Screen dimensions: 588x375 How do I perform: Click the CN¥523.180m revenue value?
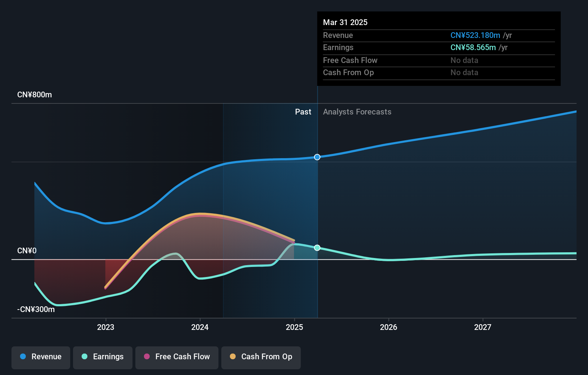pyautogui.click(x=475, y=35)
